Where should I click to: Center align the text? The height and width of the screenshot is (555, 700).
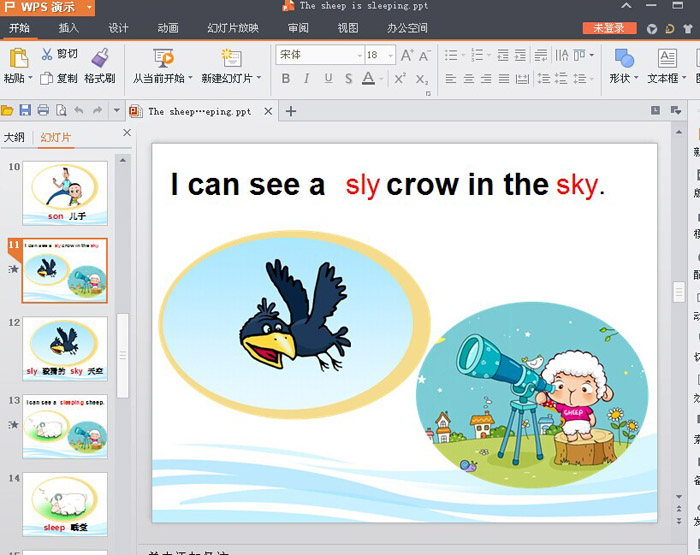469,79
